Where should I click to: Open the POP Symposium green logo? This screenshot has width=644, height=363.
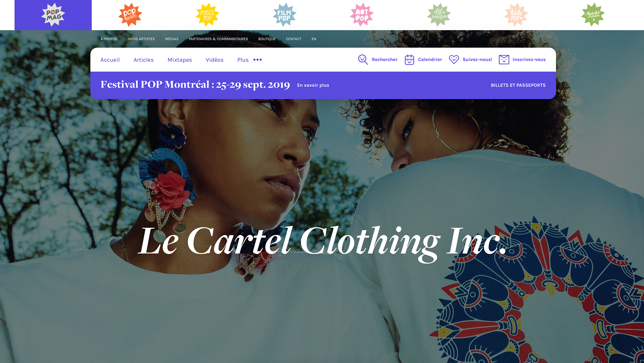click(439, 15)
